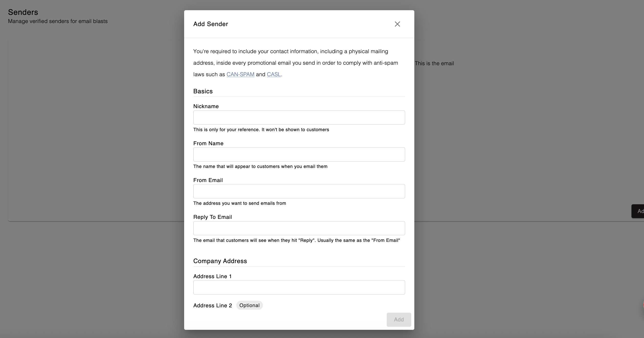Click the From Name label
Screen dimensions: 644x338
(x=208, y=143)
